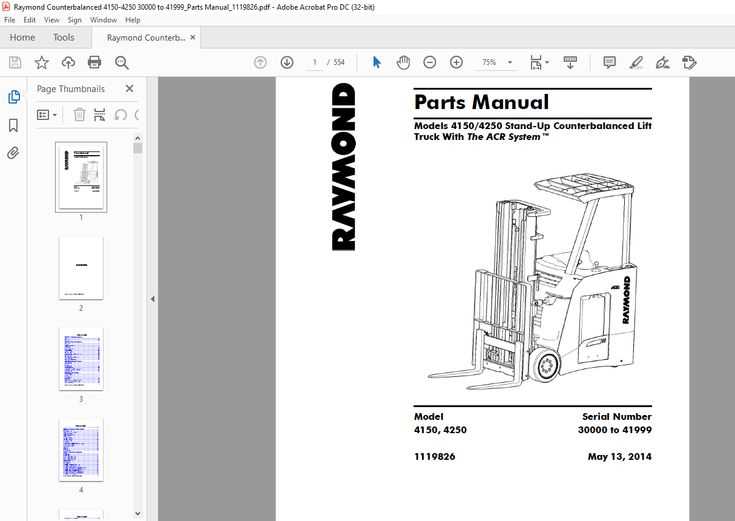The height and width of the screenshot is (521, 735).
Task: Click the '4150, 4250' model text
Action: [440, 430]
